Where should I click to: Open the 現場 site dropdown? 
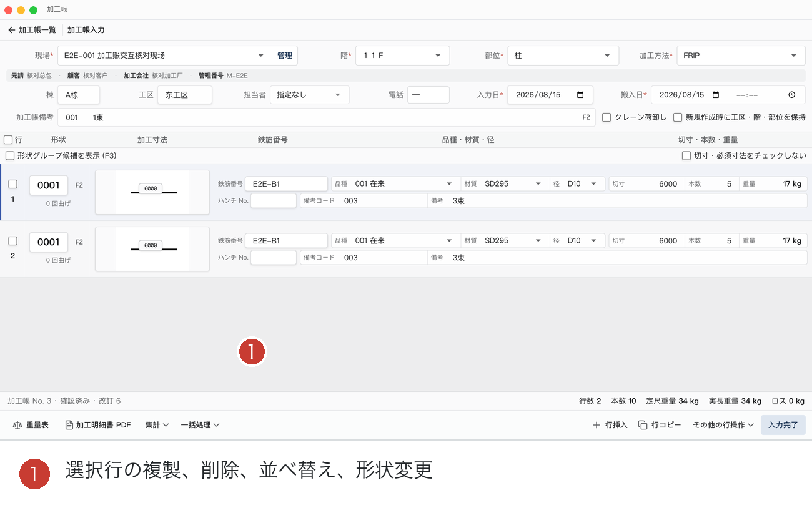pos(165,56)
